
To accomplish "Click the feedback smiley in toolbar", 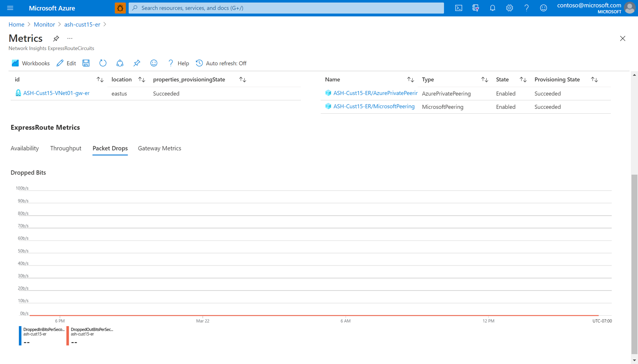I will click(x=154, y=63).
